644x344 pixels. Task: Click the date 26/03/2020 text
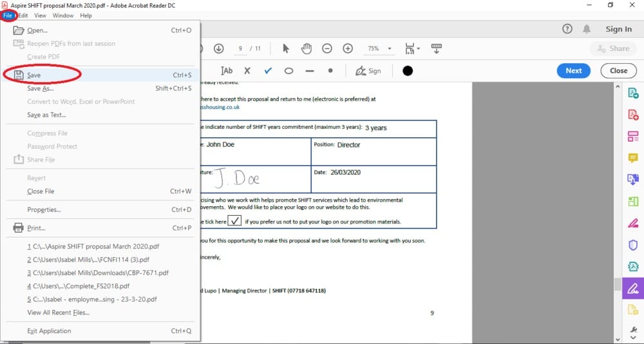(345, 172)
